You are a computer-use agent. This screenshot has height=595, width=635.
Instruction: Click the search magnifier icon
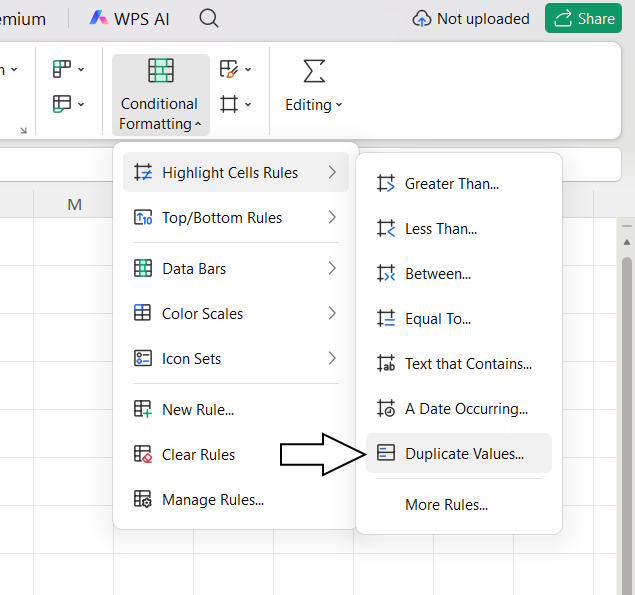click(209, 19)
